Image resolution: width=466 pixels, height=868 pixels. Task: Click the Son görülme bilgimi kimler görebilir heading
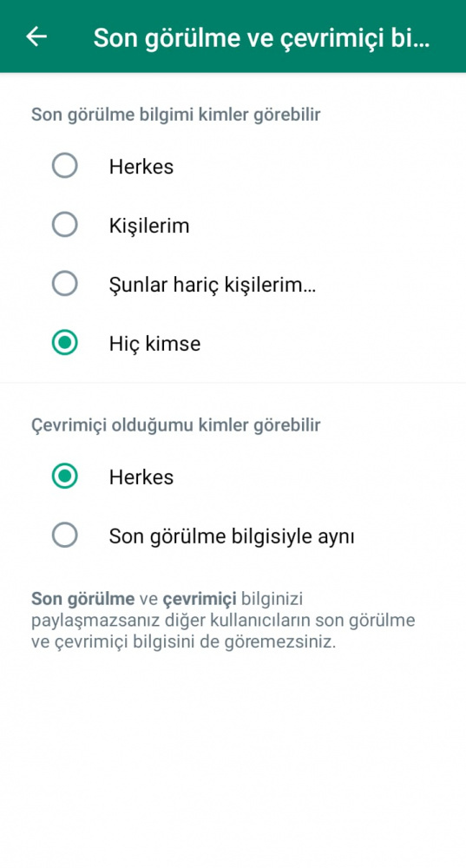176,115
